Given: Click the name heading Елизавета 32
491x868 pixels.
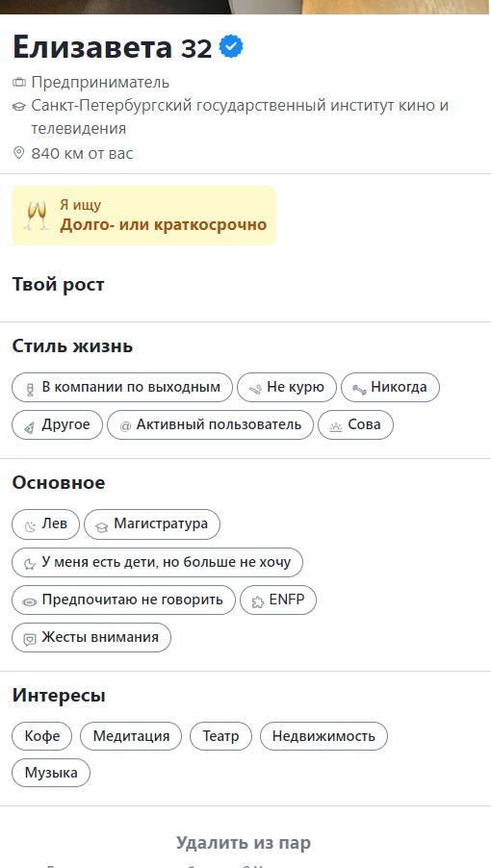Looking at the screenshot, I should [x=113, y=47].
